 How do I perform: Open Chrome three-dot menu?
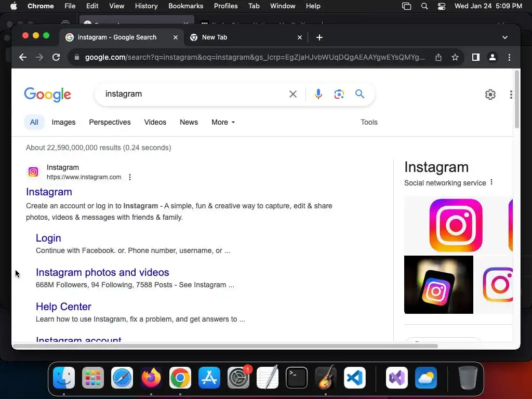click(x=509, y=57)
